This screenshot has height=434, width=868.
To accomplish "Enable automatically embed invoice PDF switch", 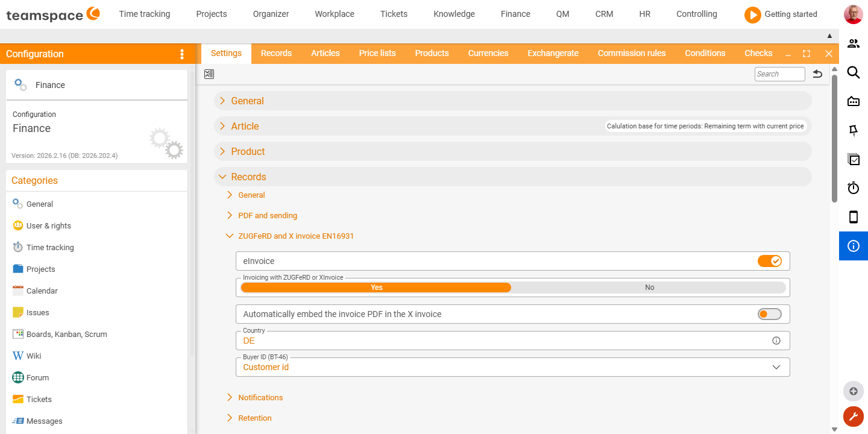I will pyautogui.click(x=770, y=314).
